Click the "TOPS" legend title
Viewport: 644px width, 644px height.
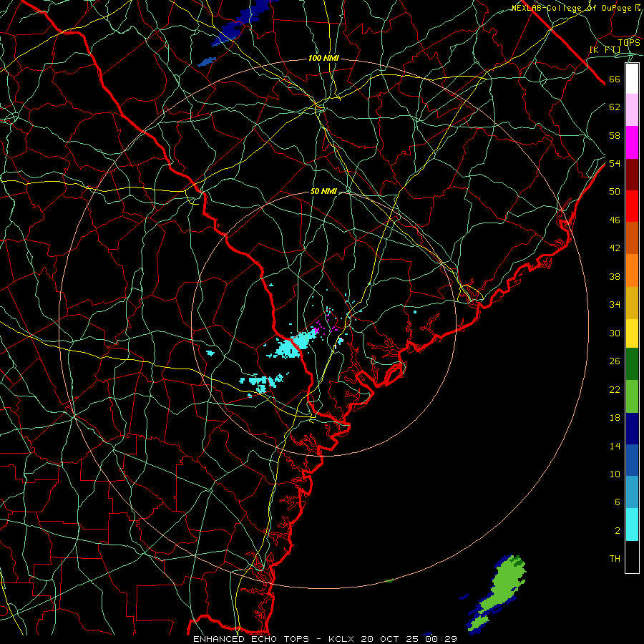[x=629, y=42]
